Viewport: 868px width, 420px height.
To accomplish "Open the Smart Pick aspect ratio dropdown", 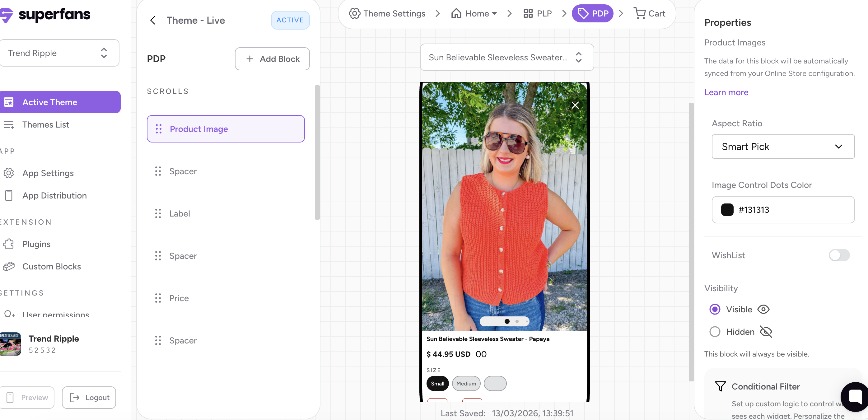I will click(x=783, y=147).
